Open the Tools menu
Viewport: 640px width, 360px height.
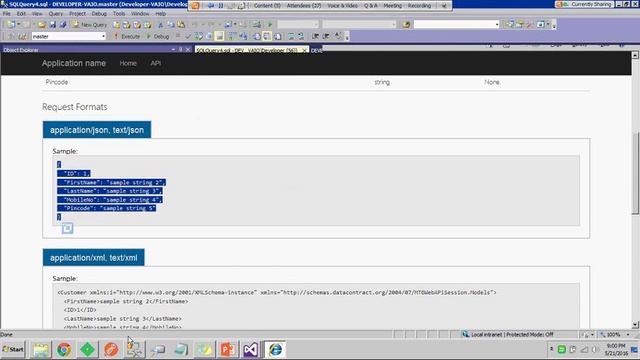[x=119, y=13]
